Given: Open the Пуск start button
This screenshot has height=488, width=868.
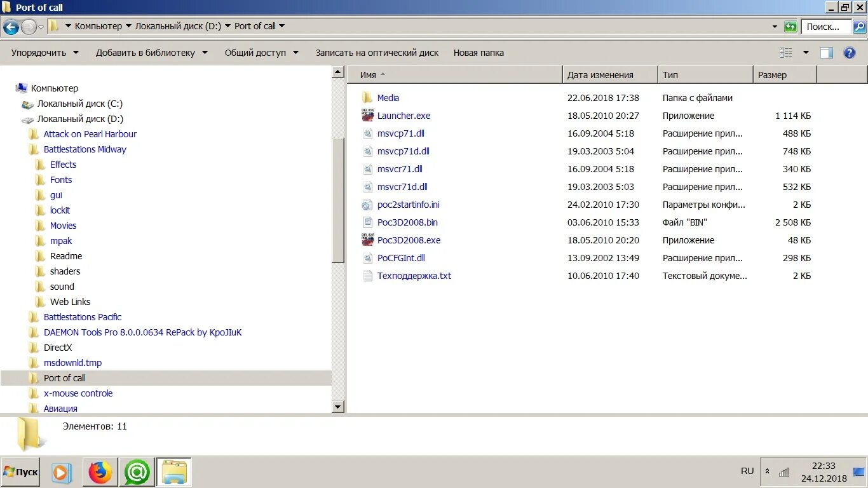Looking at the screenshot, I should pos(20,472).
